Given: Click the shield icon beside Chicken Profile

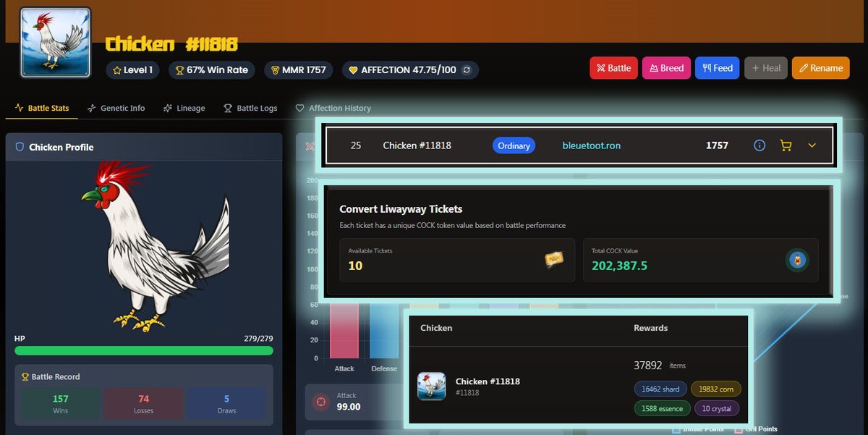Looking at the screenshot, I should pos(20,147).
